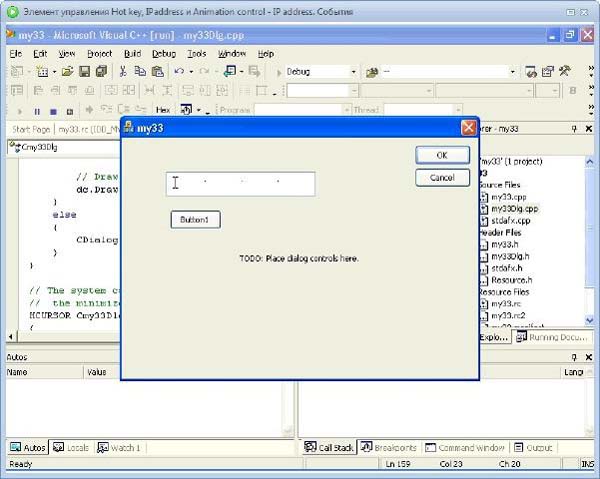Pin the Solution Explorer panel
The image size is (600, 479).
pyautogui.click(x=574, y=129)
